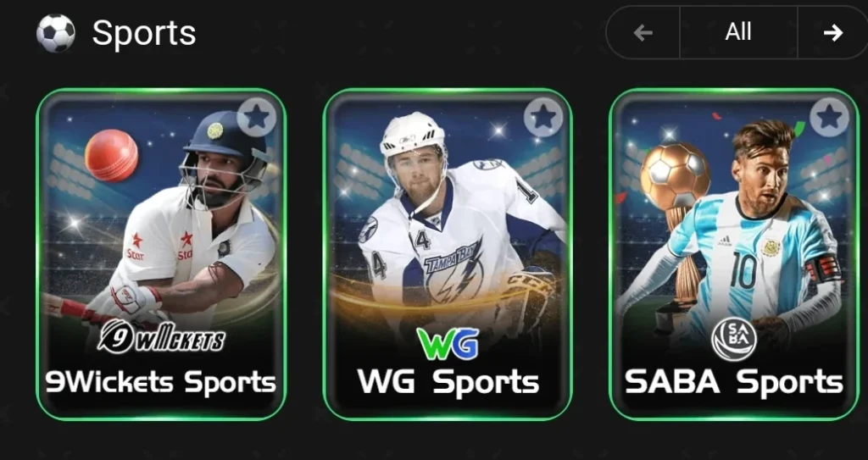Screen dimensions: 868x460
Task: Go to previous providers with the left arrow
Action: pyautogui.click(x=643, y=33)
